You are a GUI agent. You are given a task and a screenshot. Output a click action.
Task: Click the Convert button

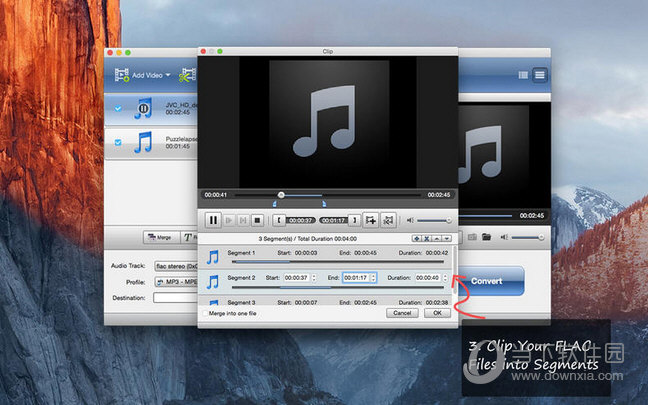pyautogui.click(x=491, y=281)
